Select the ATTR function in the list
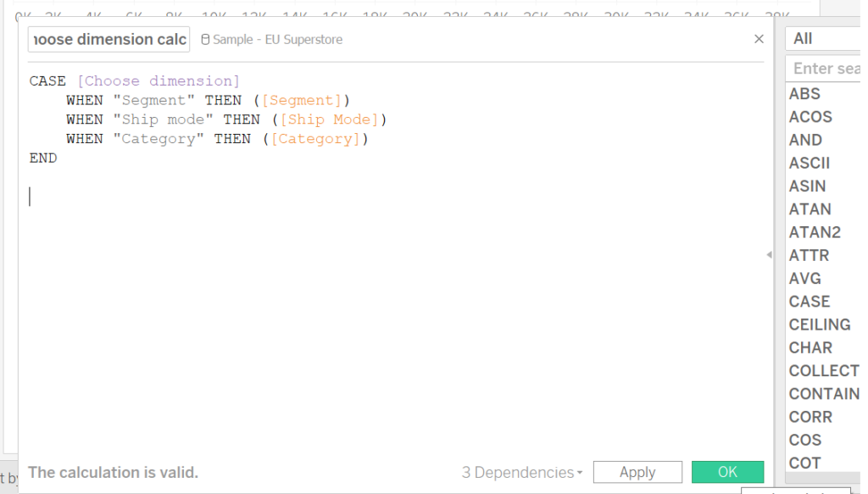The height and width of the screenshot is (494, 868). (x=810, y=255)
